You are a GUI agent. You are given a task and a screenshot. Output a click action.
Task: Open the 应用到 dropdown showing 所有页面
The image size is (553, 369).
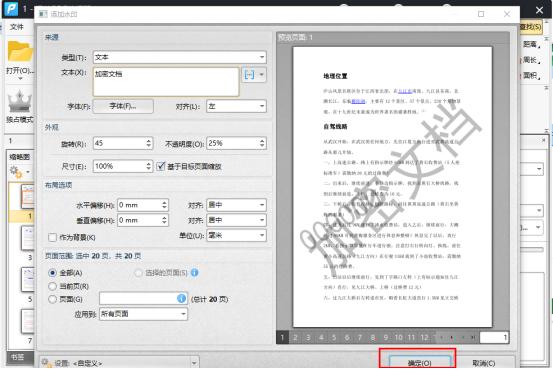(144, 314)
